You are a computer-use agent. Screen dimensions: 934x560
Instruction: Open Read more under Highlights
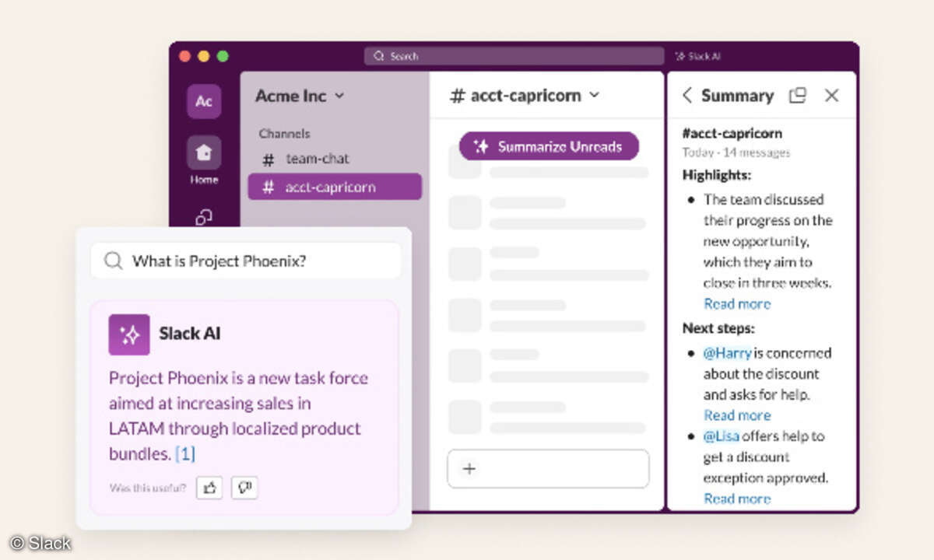click(x=737, y=303)
